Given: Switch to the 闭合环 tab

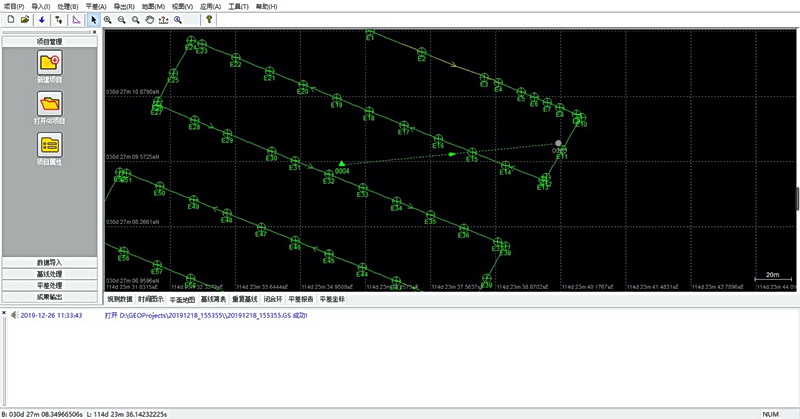Looking at the screenshot, I should click(x=273, y=299).
